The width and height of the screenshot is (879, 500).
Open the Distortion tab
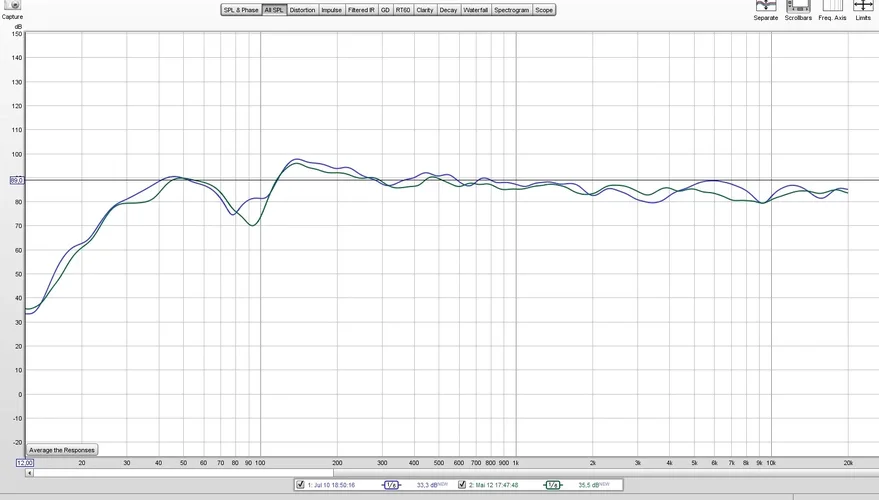(x=303, y=10)
